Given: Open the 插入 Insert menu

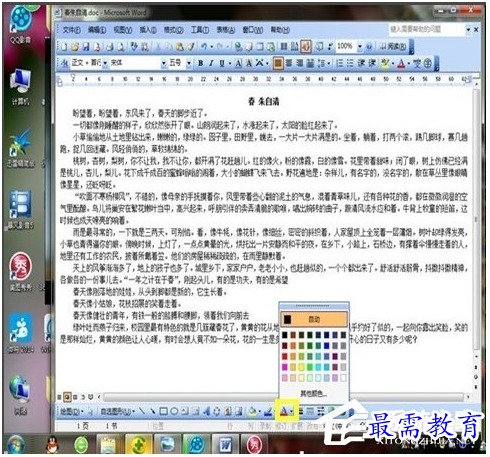Looking at the screenshot, I should pyautogui.click(x=148, y=30).
